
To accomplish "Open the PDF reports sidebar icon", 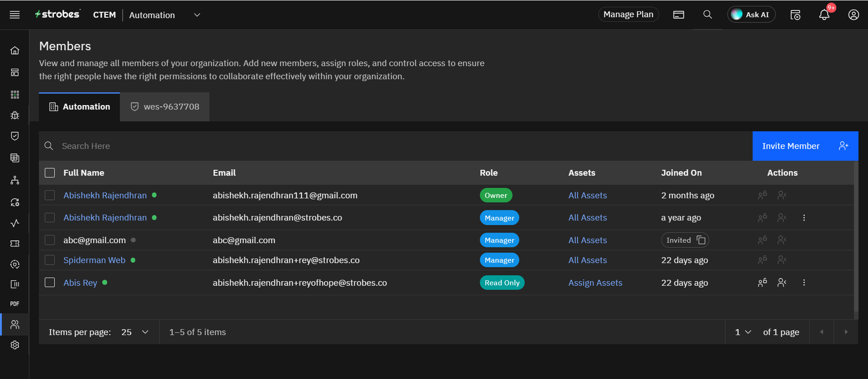I will click(x=15, y=304).
